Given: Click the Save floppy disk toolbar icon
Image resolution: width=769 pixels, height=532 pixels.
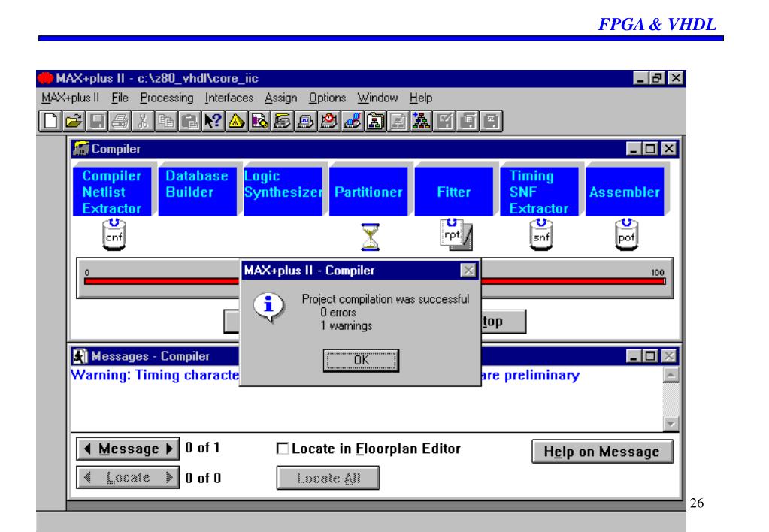Looking at the screenshot, I should (97, 121).
